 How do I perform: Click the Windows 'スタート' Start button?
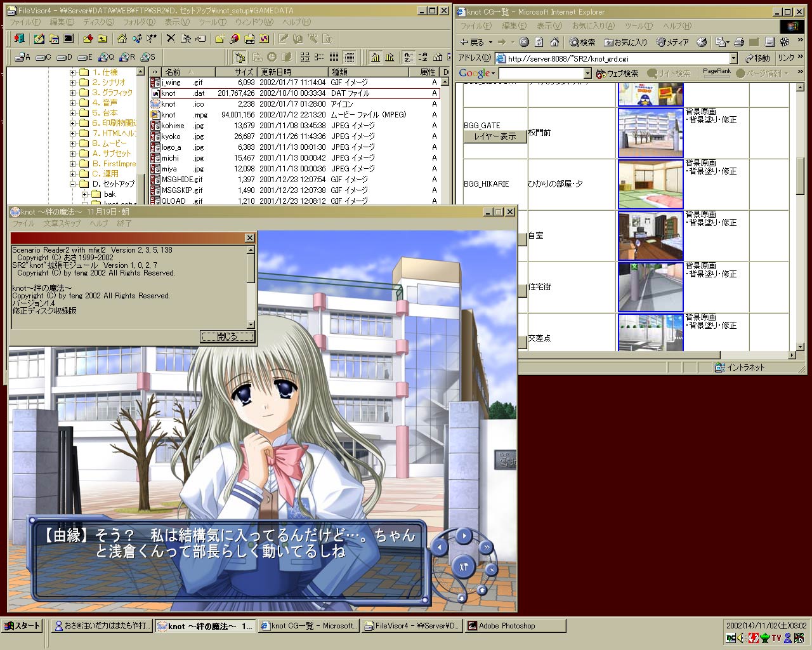click(22, 626)
